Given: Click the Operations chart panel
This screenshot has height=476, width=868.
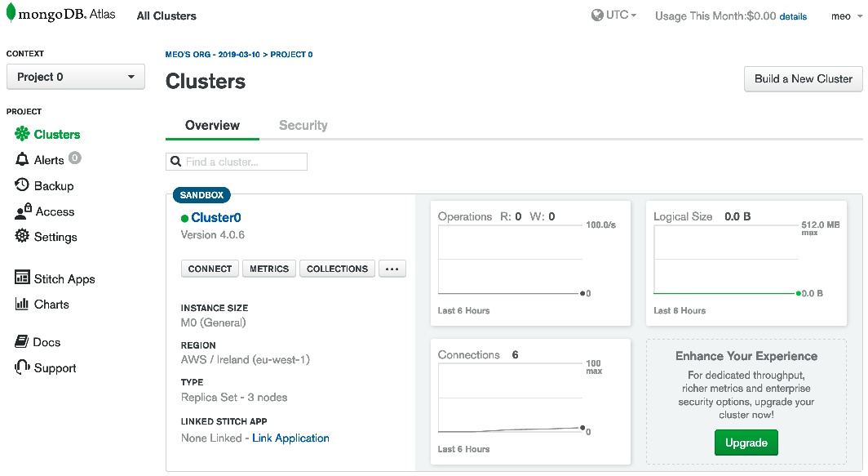Looking at the screenshot, I should click(530, 263).
